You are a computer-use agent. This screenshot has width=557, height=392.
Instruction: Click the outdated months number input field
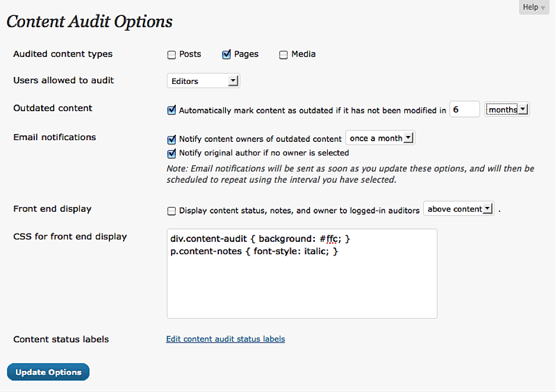(464, 109)
